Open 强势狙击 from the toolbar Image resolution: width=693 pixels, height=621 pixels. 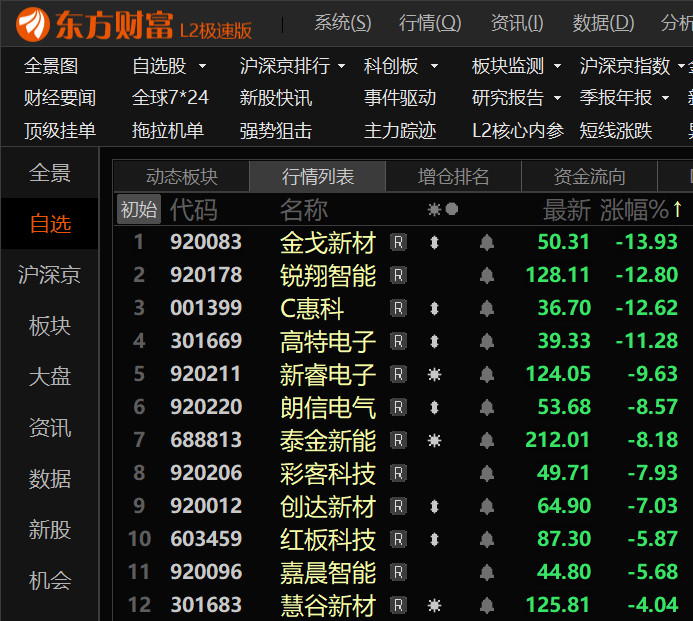[x=276, y=131]
